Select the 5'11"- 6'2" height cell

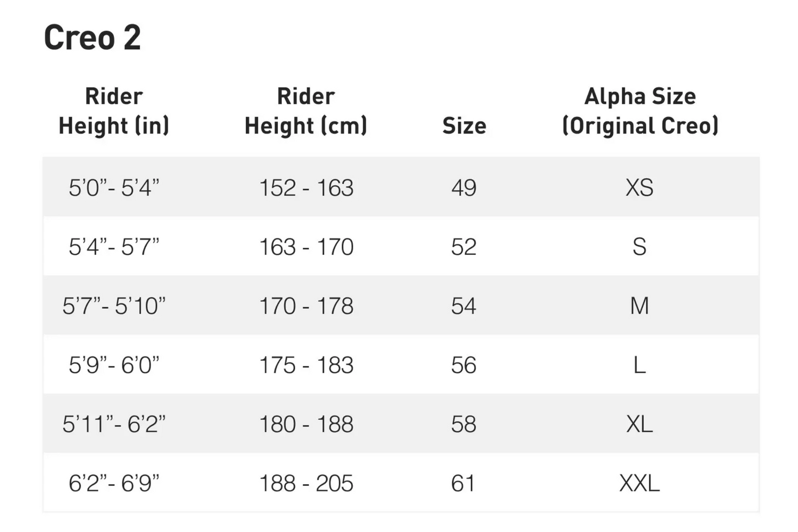click(114, 424)
